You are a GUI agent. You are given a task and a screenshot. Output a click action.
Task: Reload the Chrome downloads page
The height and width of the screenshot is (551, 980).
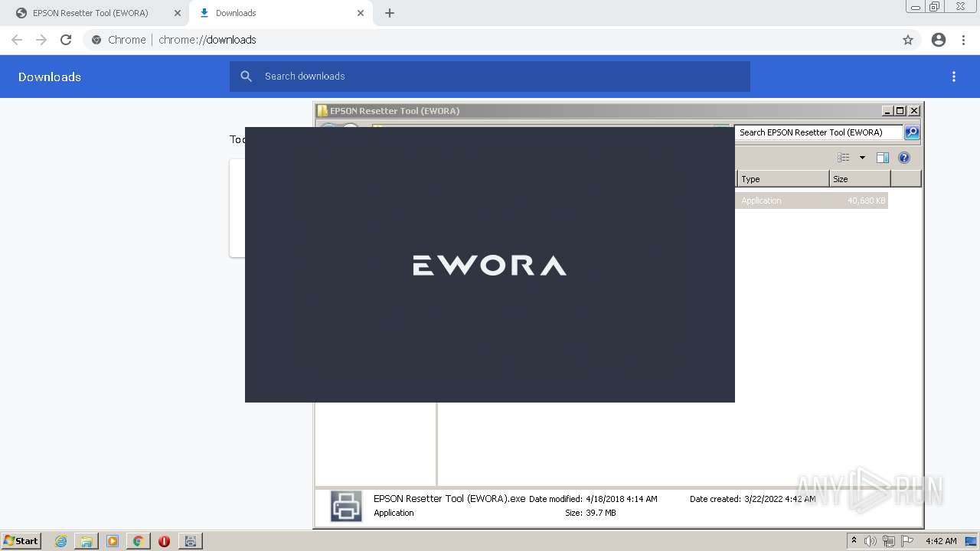(66, 40)
